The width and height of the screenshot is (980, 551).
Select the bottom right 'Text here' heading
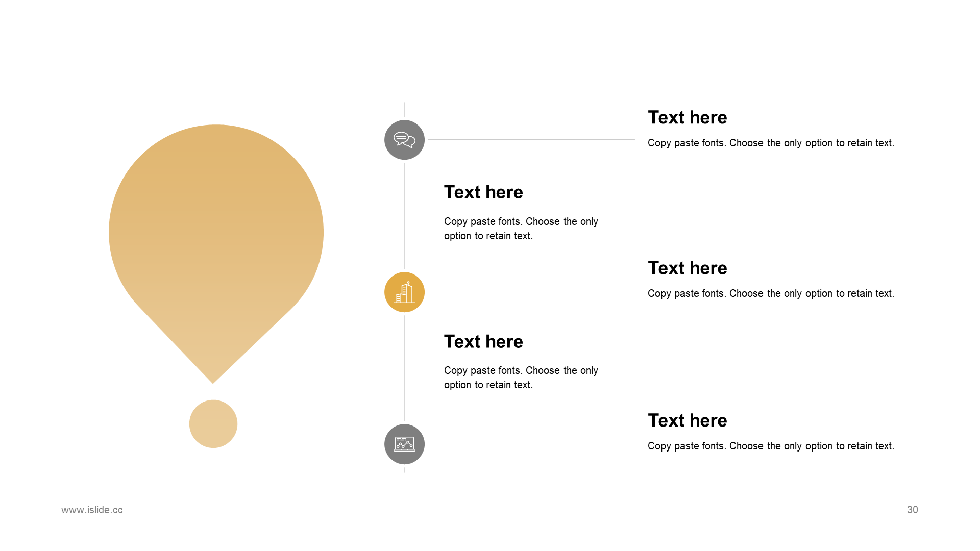(687, 420)
